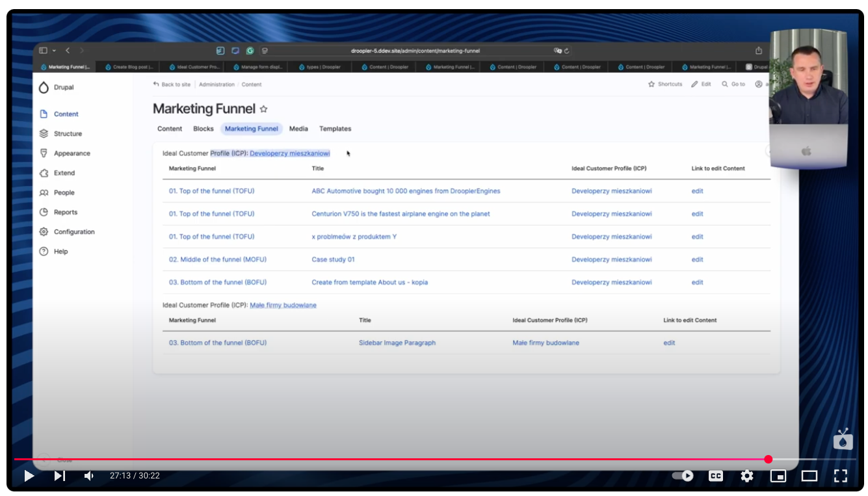Open the Structure sidebar item
The image size is (868, 496).
(x=68, y=134)
